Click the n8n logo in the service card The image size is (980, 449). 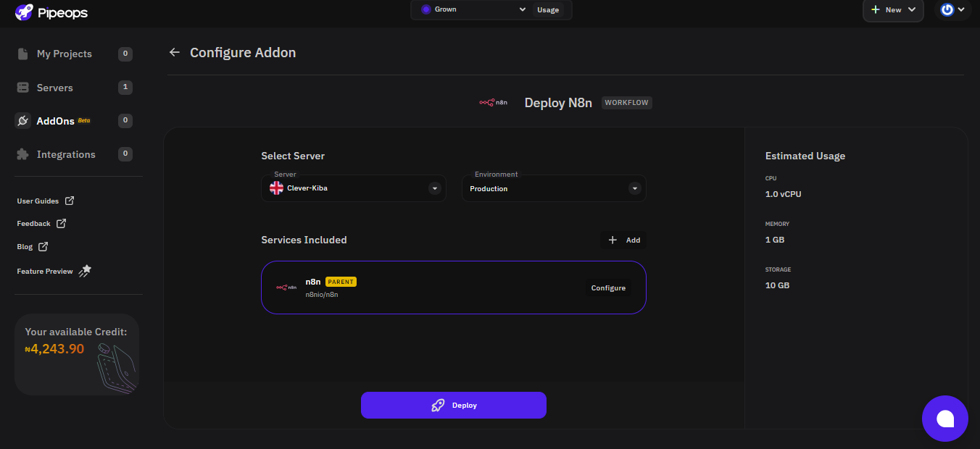[286, 288]
